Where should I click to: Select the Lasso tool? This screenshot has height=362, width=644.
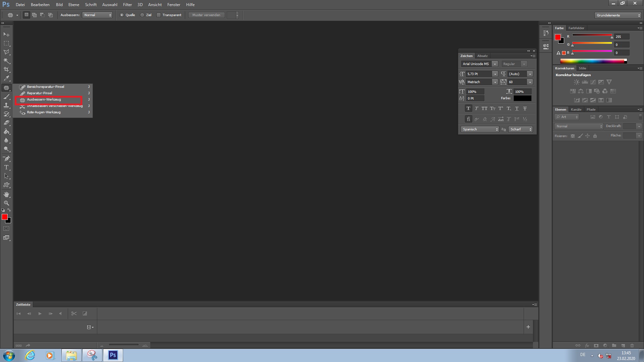[6, 52]
